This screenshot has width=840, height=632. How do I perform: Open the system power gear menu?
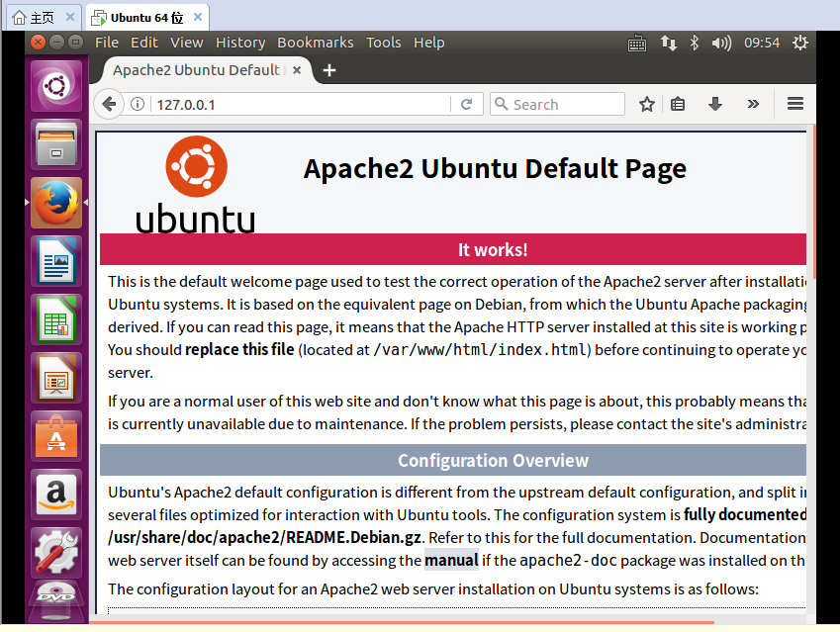[x=799, y=43]
